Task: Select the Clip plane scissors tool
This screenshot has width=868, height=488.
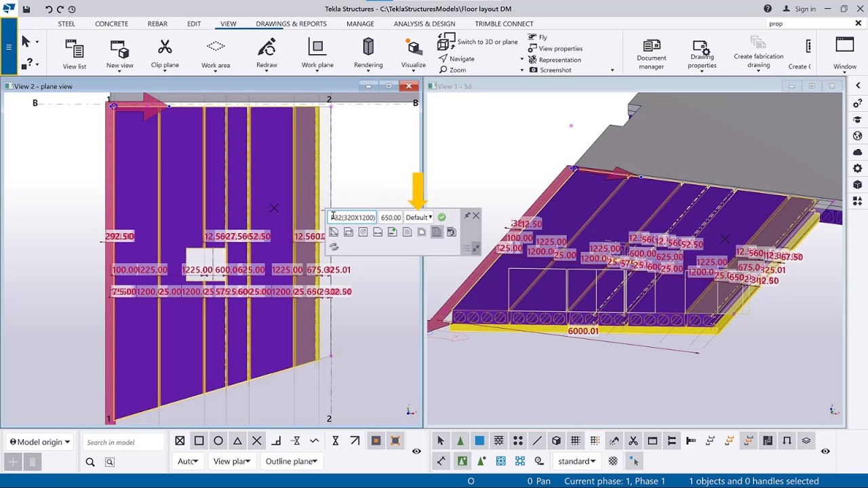Action: tap(165, 54)
